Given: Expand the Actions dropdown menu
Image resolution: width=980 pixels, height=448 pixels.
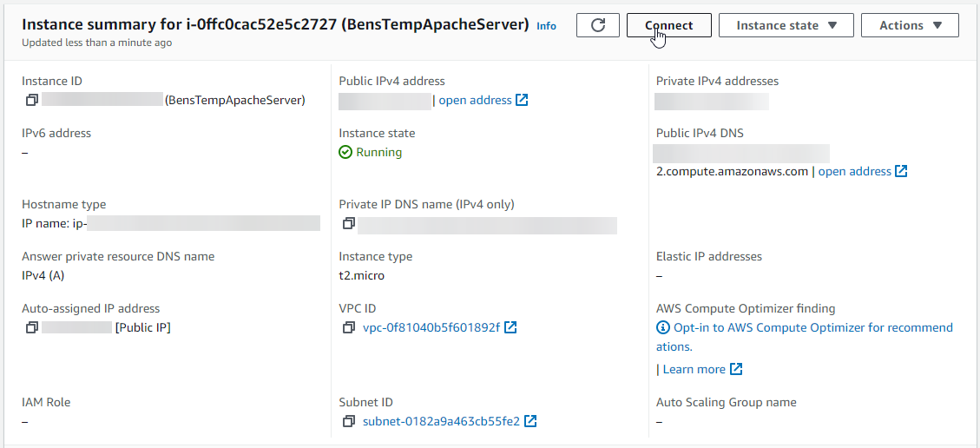Looking at the screenshot, I should pyautogui.click(x=910, y=25).
